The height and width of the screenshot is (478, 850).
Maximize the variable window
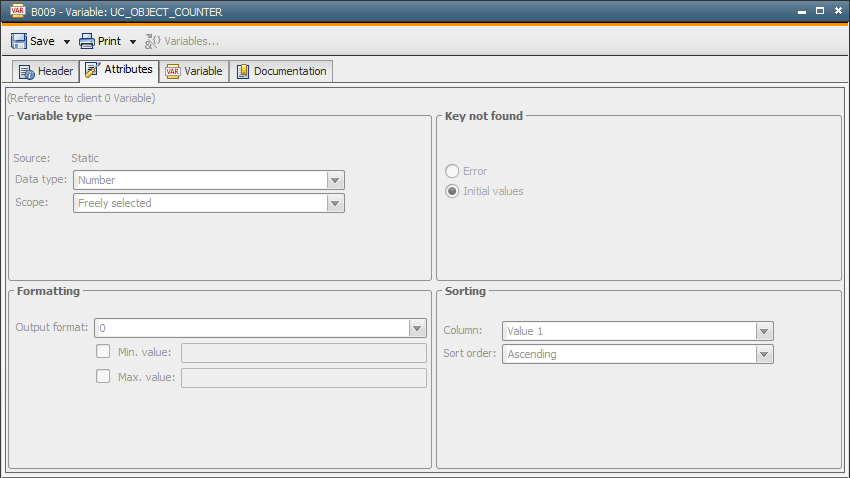coord(819,11)
